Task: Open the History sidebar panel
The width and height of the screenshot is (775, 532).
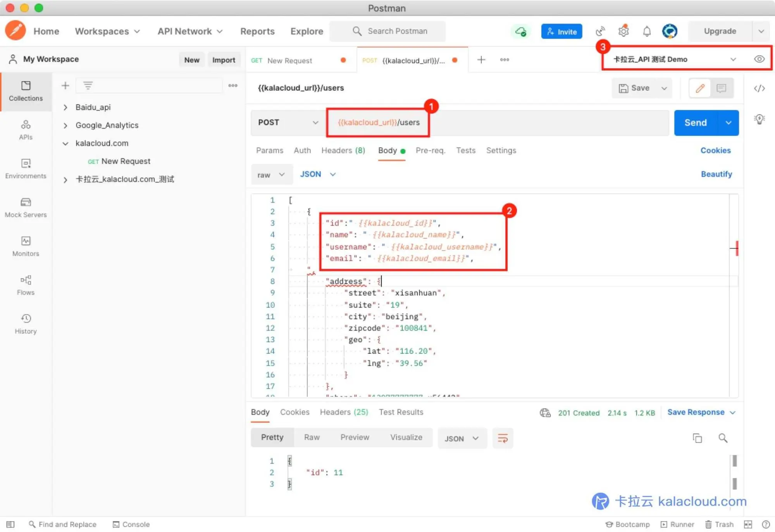Action: point(26,324)
